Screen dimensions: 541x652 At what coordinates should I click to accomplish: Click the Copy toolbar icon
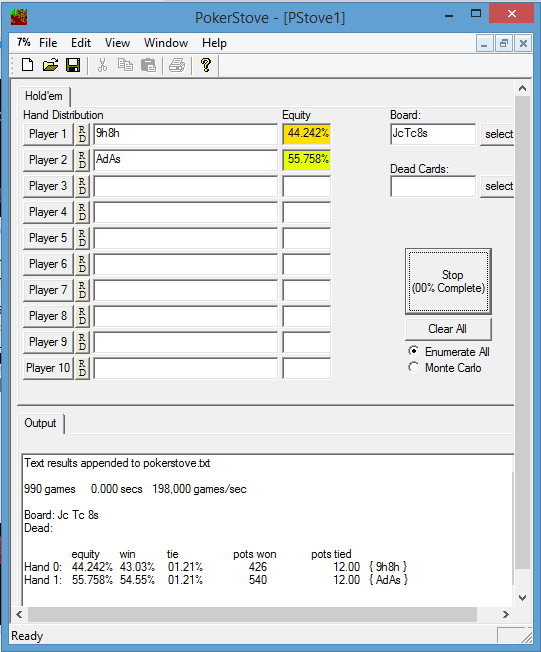tap(125, 65)
